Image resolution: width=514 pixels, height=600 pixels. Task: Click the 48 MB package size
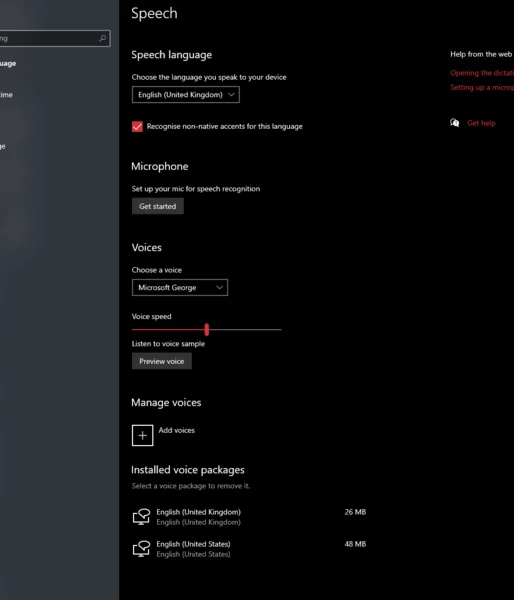[355, 544]
